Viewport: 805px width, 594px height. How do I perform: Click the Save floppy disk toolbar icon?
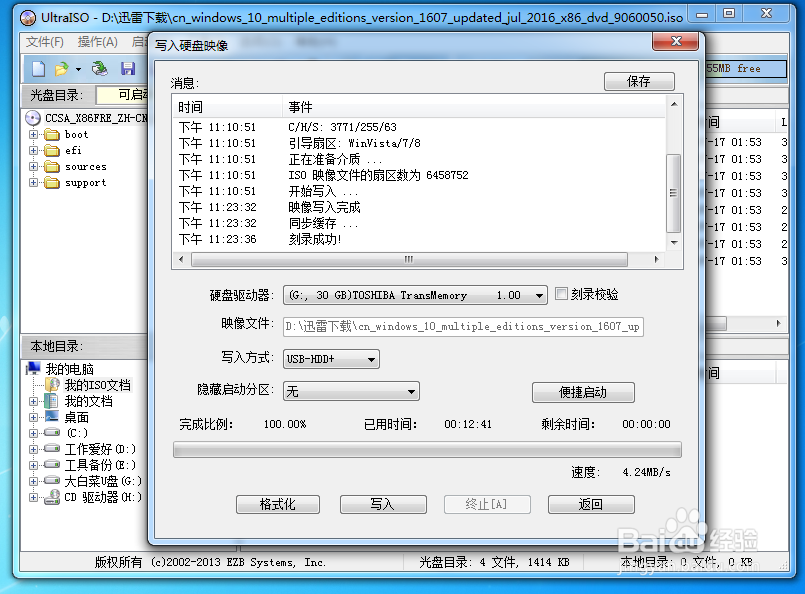pos(128,68)
